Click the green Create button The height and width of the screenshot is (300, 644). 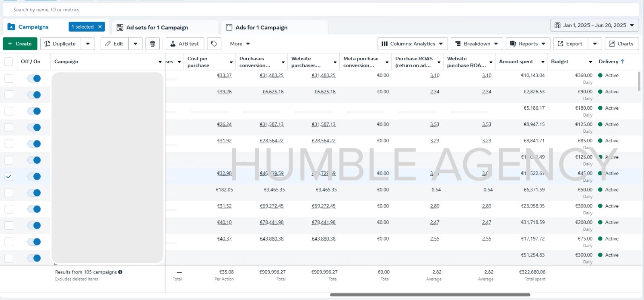[20, 44]
